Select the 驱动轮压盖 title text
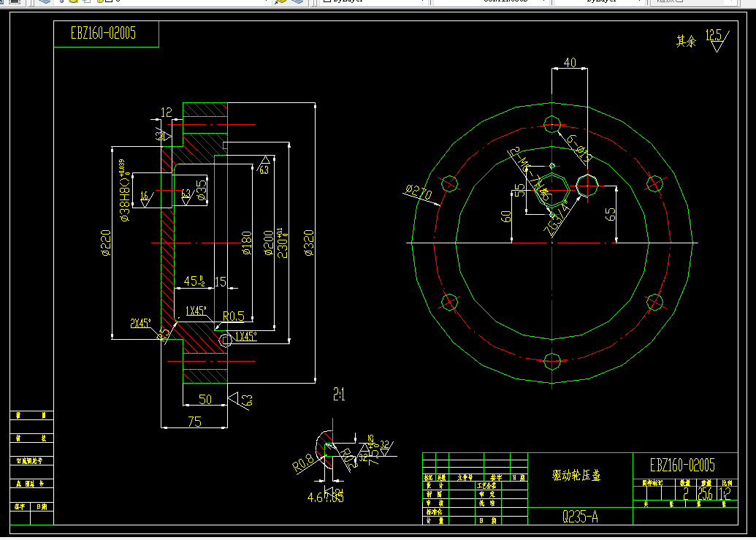 pos(576,476)
